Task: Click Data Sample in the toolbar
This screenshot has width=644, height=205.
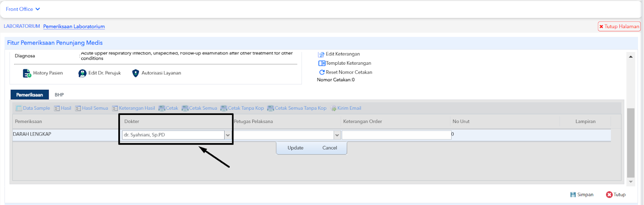Action: tap(33, 108)
